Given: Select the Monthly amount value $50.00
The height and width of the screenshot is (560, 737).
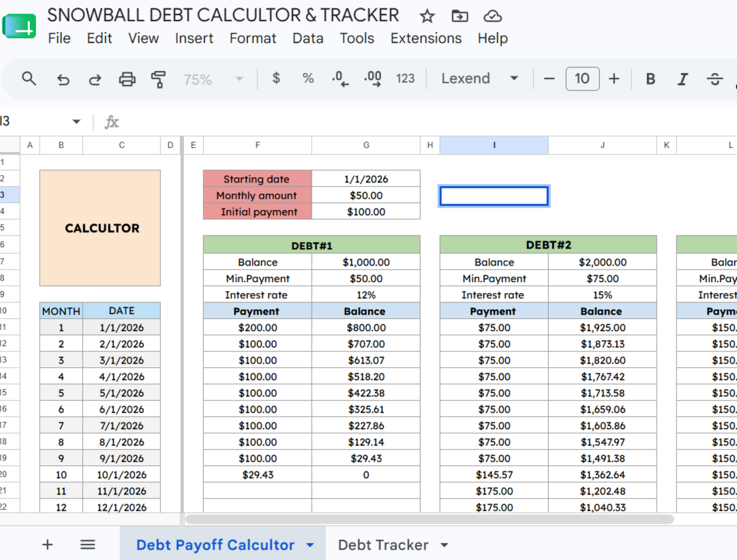Looking at the screenshot, I should coord(366,196).
